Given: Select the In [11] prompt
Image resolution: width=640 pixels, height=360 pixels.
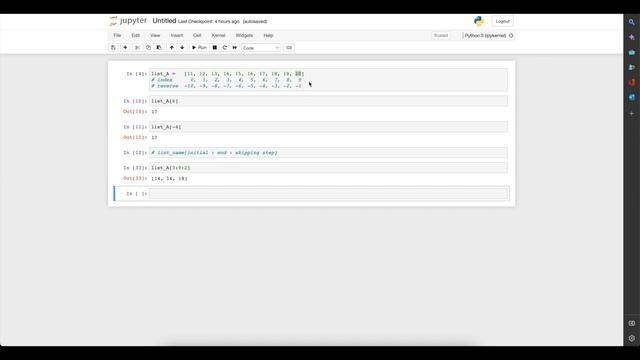Looking at the screenshot, I should (x=135, y=127).
